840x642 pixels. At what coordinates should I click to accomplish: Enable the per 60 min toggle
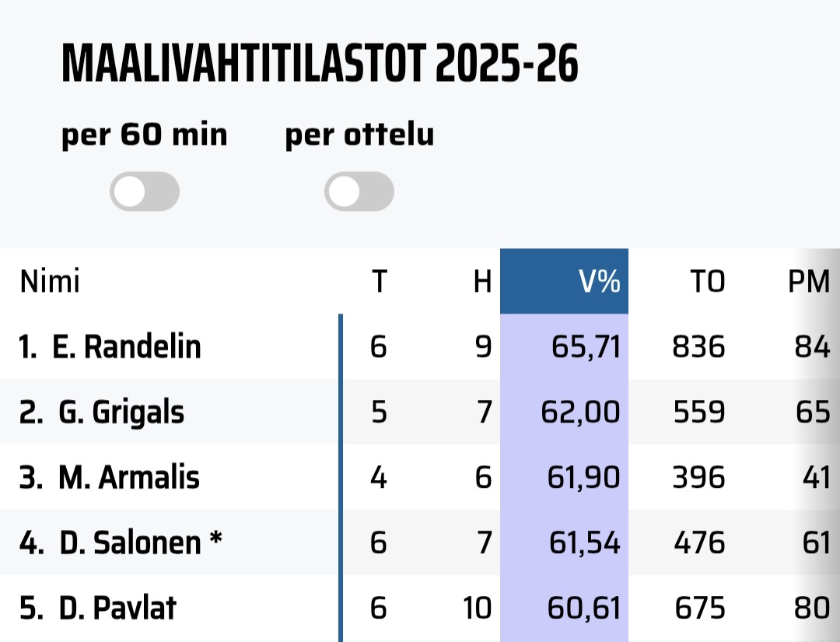pos(145,191)
